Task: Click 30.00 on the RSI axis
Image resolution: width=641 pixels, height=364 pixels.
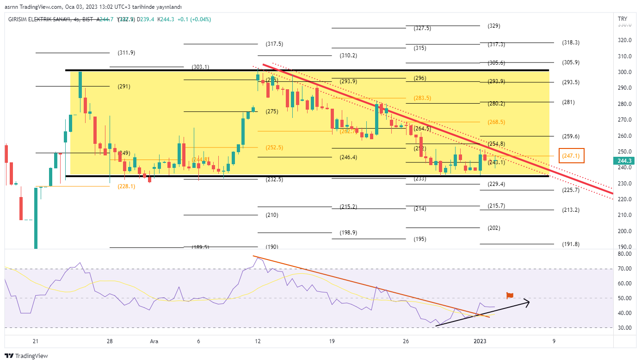Action: 624,328
